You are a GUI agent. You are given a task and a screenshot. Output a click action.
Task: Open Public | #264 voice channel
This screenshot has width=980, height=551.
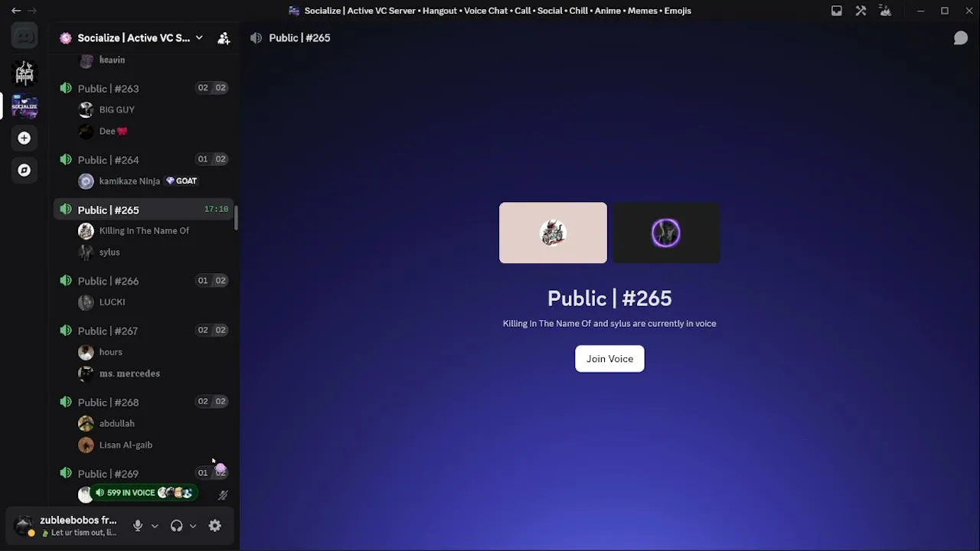(x=143, y=159)
